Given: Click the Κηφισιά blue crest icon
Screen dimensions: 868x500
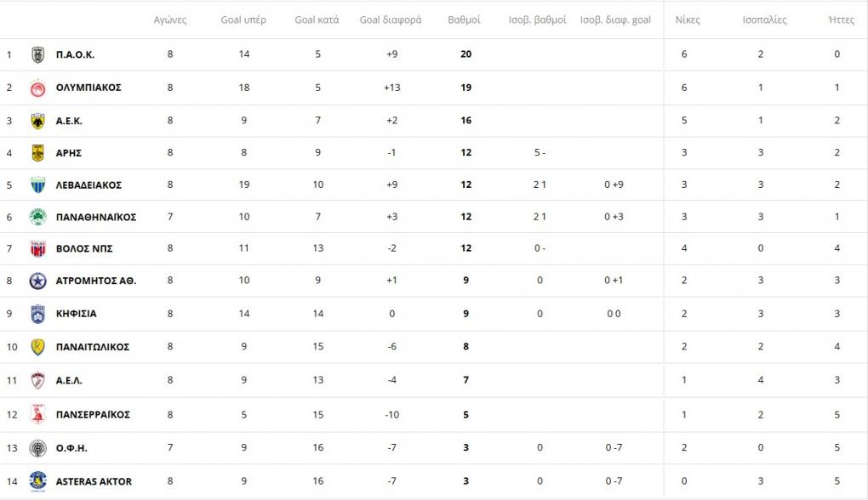Looking at the screenshot, I should tap(37, 313).
